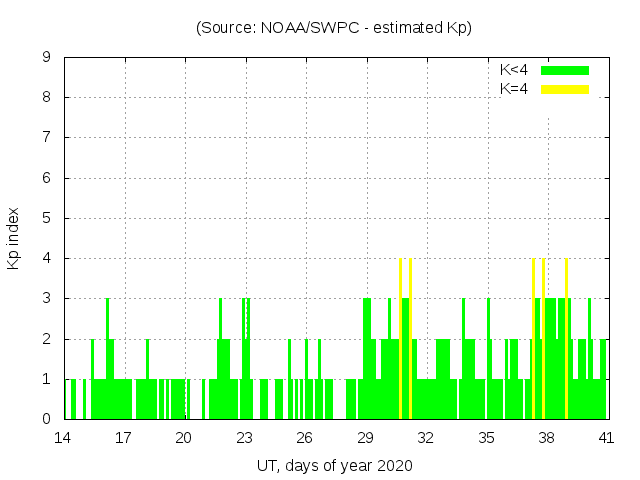Click the 'UT, days of year 2020' axis label
The image size is (640, 480).
(x=334, y=465)
